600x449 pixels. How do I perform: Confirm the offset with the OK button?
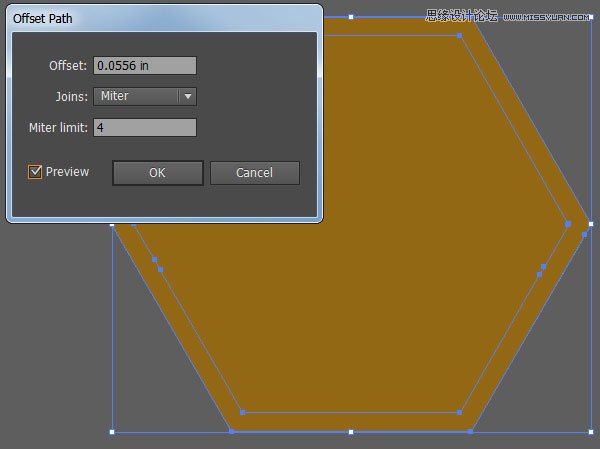point(157,173)
